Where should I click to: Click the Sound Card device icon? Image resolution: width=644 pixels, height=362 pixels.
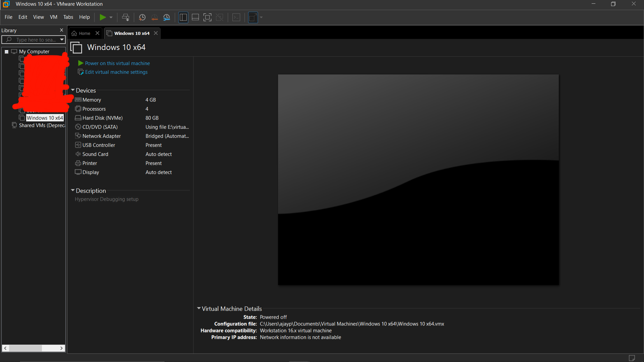coord(78,154)
